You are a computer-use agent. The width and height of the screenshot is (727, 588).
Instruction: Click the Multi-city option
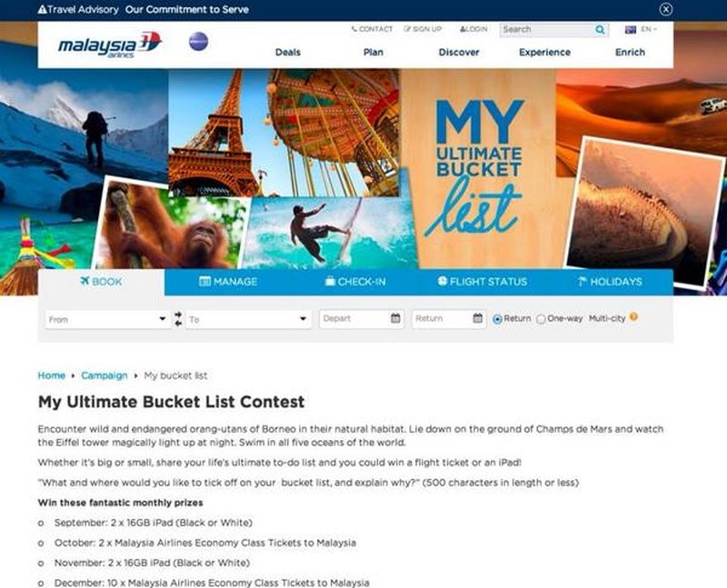pyautogui.click(x=607, y=319)
